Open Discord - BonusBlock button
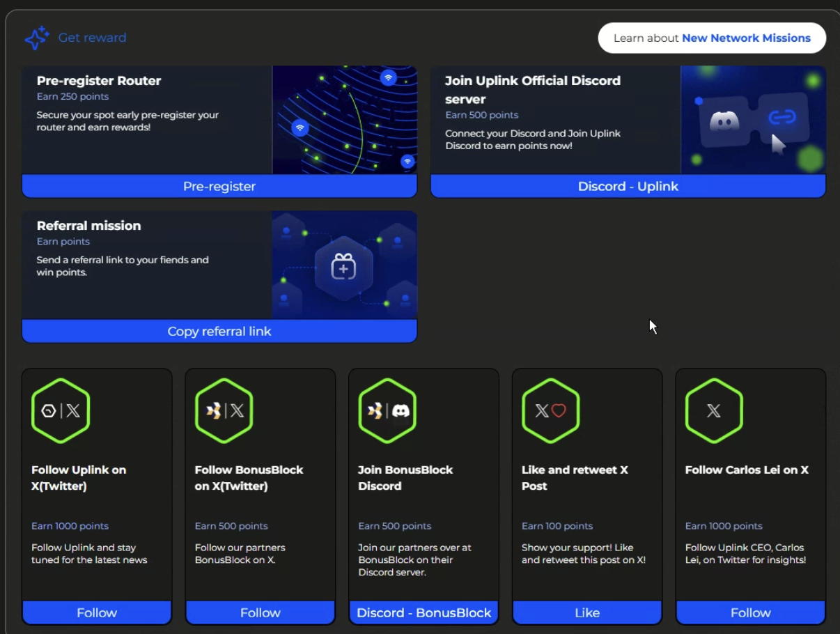The width and height of the screenshot is (840, 634). click(424, 613)
